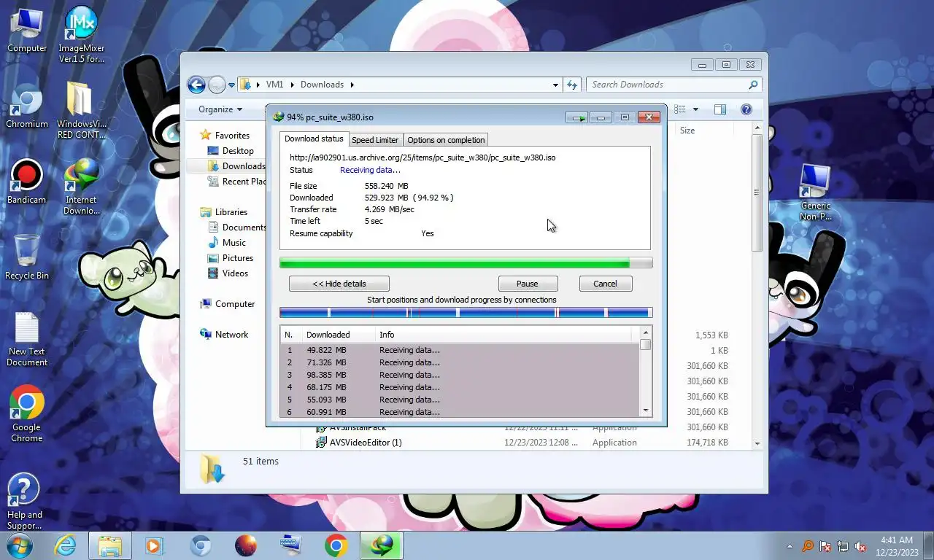The image size is (934, 560).
Task: Open the Bandicam desktop shortcut
Action: click(x=27, y=182)
